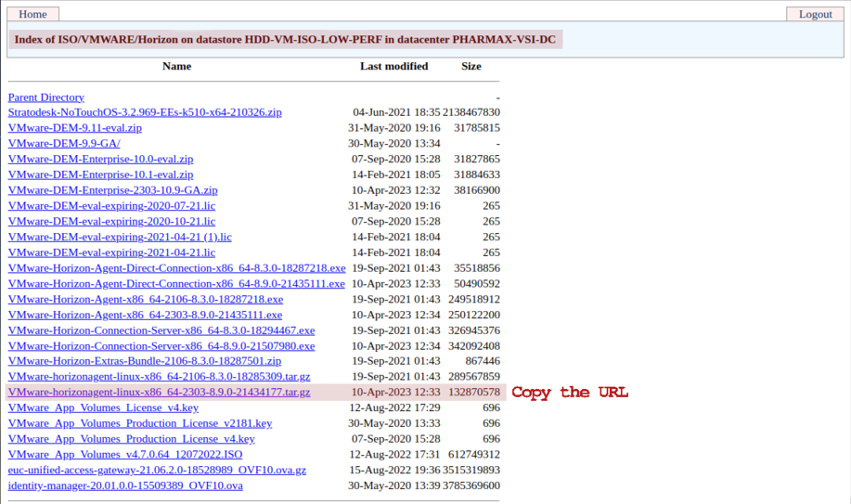Click size value 38166900

coord(477,190)
